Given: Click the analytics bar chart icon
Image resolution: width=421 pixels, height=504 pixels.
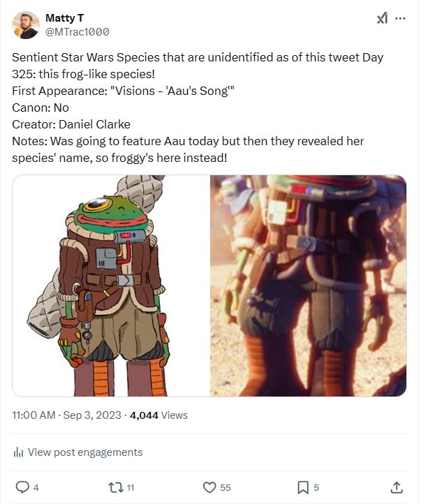Looking at the screenshot, I should [19, 452].
